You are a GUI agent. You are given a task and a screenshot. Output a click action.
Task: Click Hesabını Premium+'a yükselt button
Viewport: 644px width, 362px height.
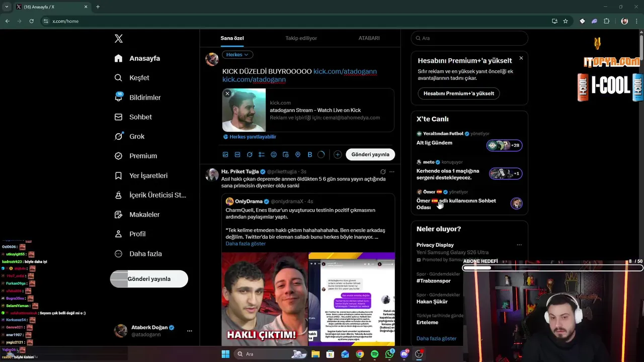[459, 93]
